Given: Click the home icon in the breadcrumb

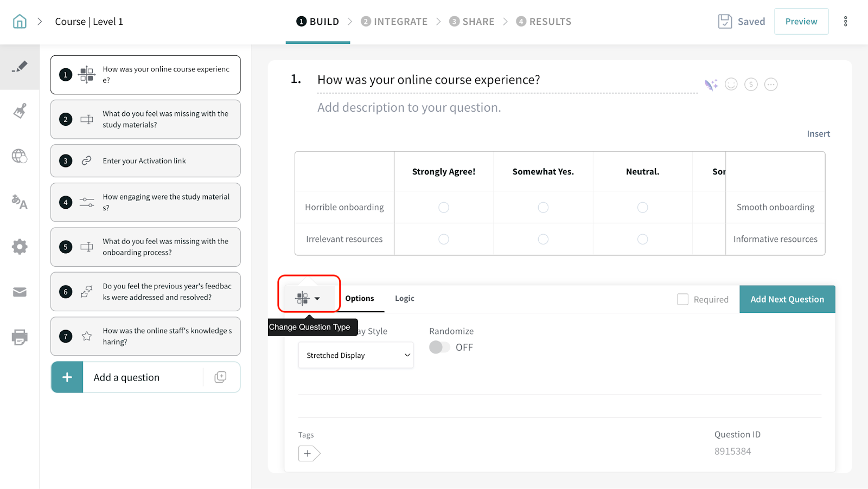Looking at the screenshot, I should click(20, 22).
